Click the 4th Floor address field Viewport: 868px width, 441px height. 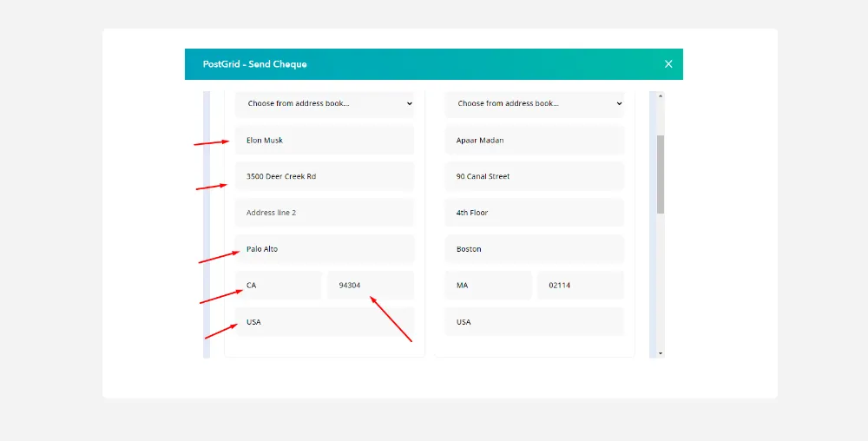(535, 213)
